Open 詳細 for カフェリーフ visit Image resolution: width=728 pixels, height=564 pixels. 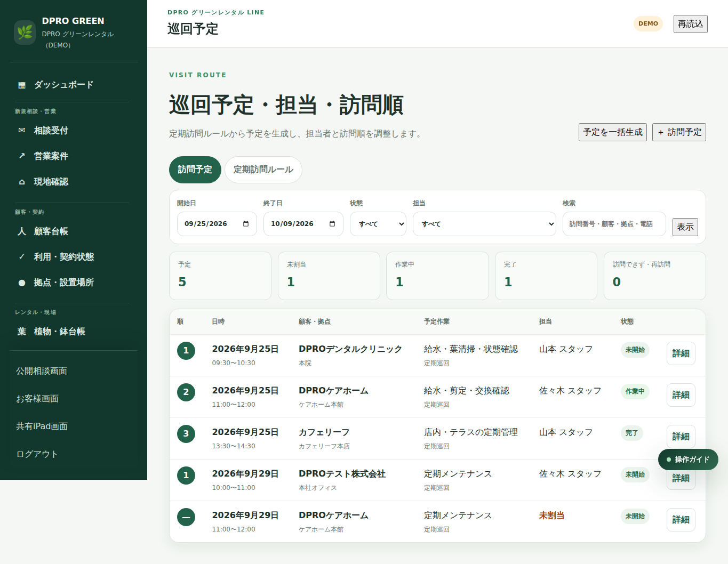click(681, 437)
